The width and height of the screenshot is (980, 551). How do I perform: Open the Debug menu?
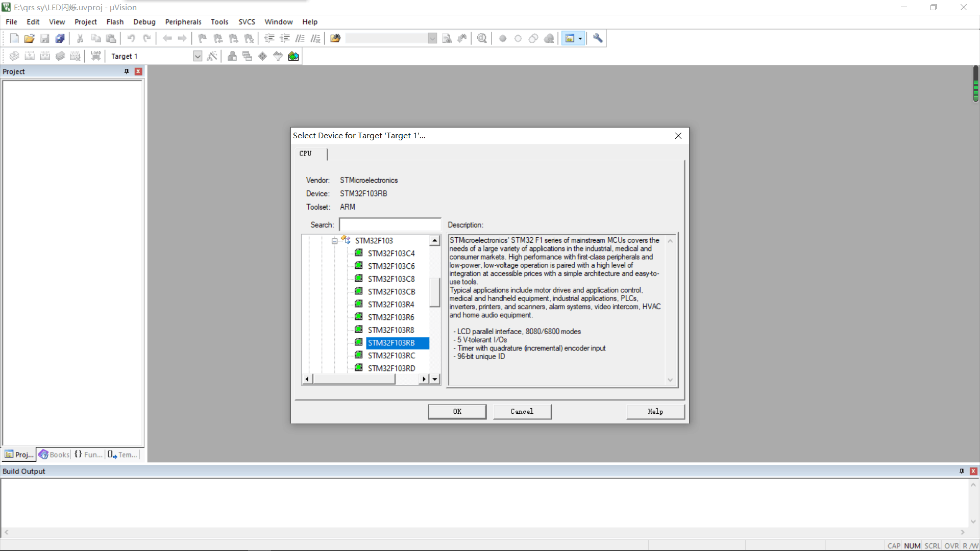click(x=144, y=22)
